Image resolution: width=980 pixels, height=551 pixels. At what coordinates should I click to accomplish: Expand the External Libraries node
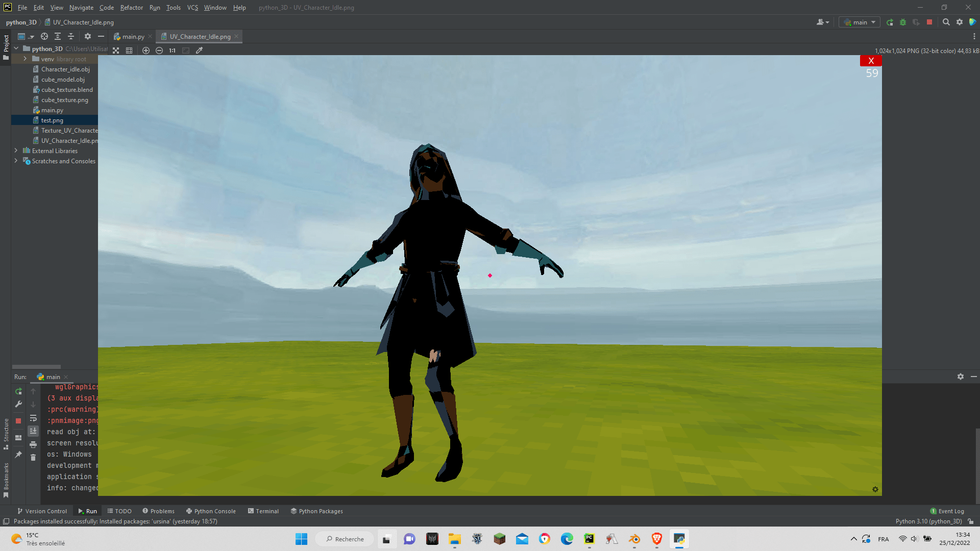[x=16, y=151]
